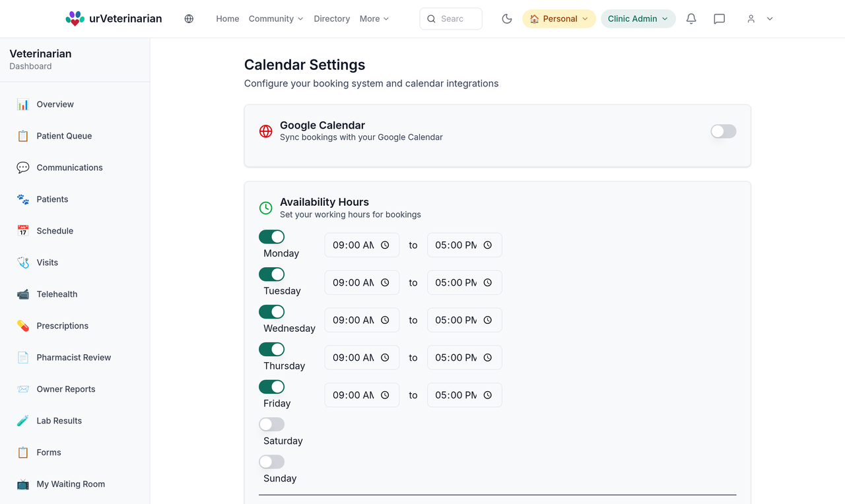The image size is (845, 504).
Task: Open time picker for Wednesday start time
Action: pos(385,320)
